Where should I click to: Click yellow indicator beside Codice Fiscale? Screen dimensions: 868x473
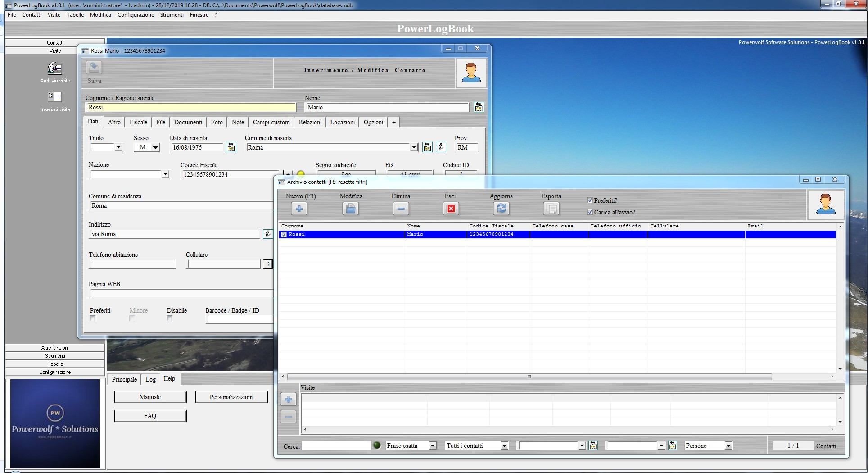tap(301, 173)
